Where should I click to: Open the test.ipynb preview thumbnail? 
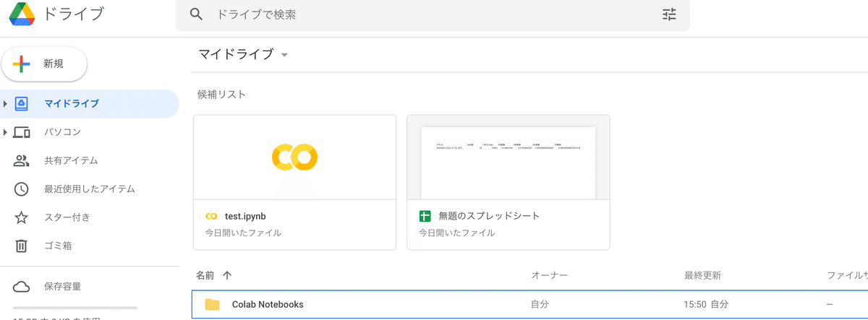[294, 157]
